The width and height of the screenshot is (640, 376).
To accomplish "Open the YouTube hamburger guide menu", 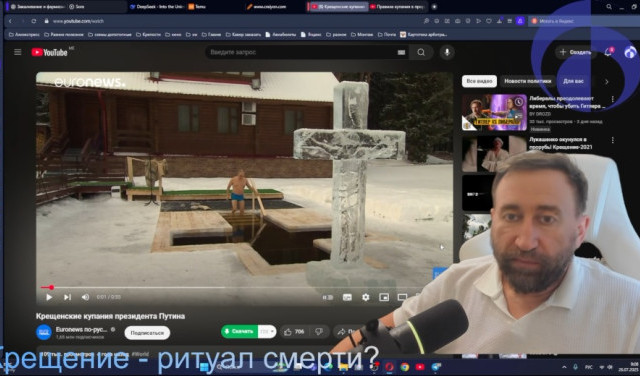I will pyautogui.click(x=18, y=52).
